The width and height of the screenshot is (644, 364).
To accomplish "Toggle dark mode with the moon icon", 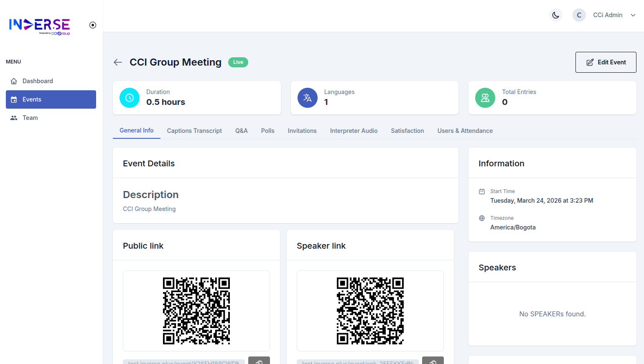I will 555,15.
